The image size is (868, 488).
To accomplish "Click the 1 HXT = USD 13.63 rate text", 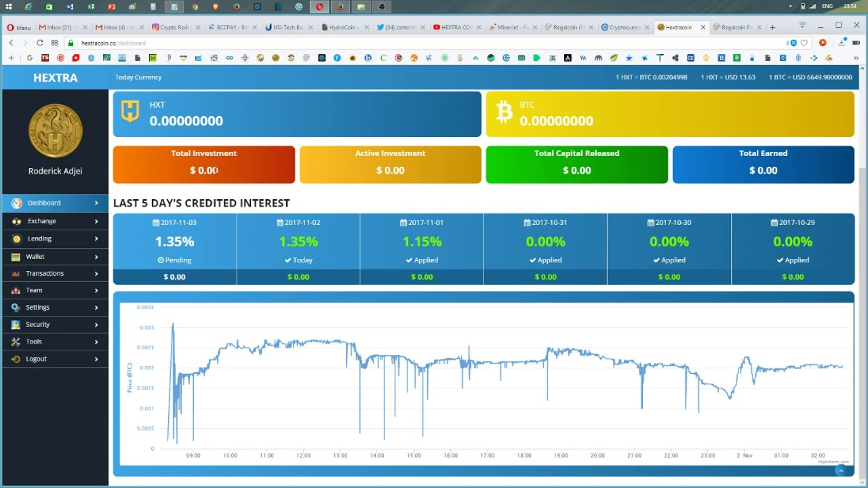I will tap(728, 77).
